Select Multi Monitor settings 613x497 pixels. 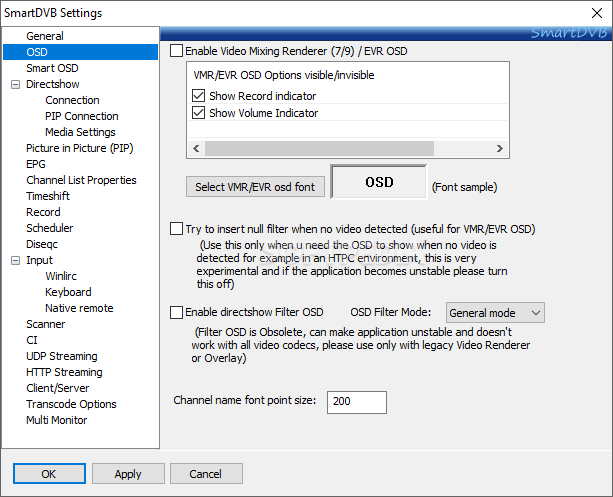tap(56, 420)
